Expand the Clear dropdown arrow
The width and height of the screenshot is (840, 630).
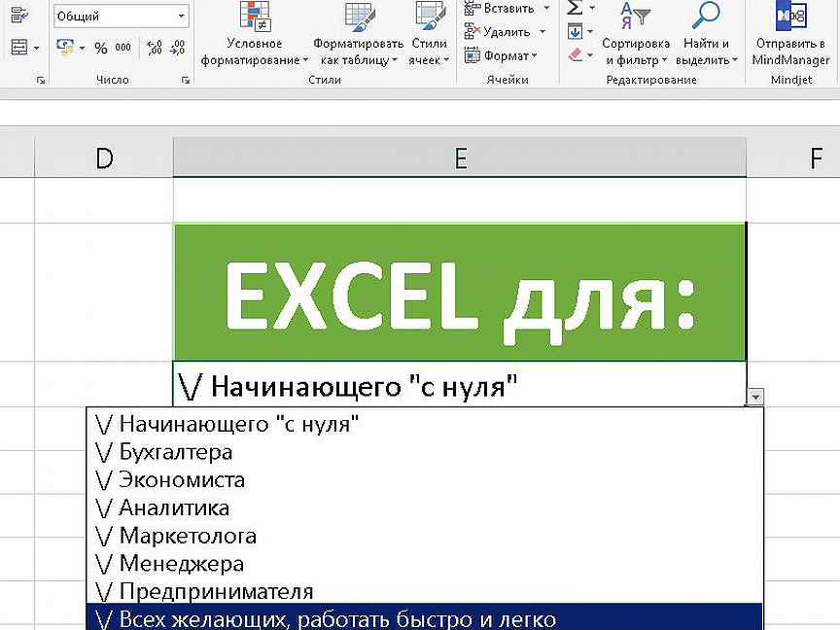(590, 55)
